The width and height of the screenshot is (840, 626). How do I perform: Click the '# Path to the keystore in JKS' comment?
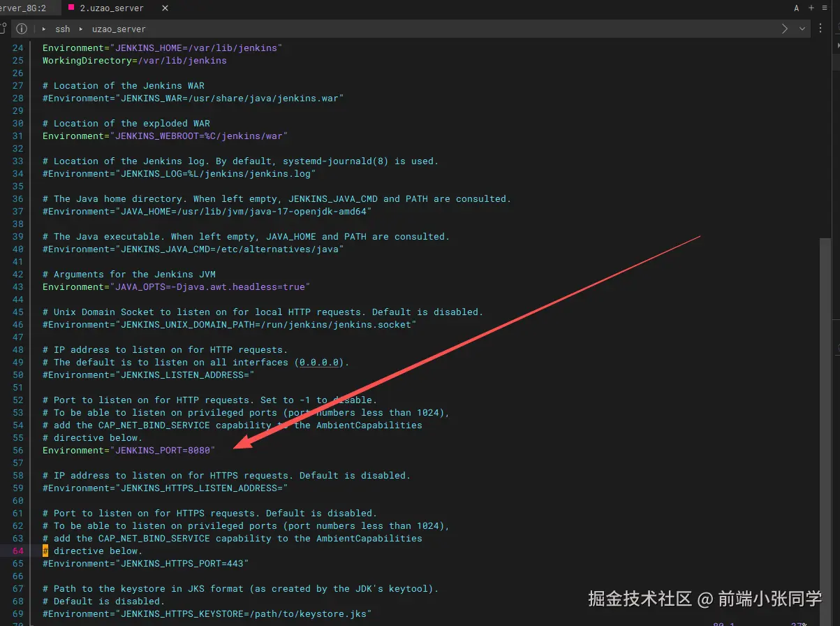point(241,588)
